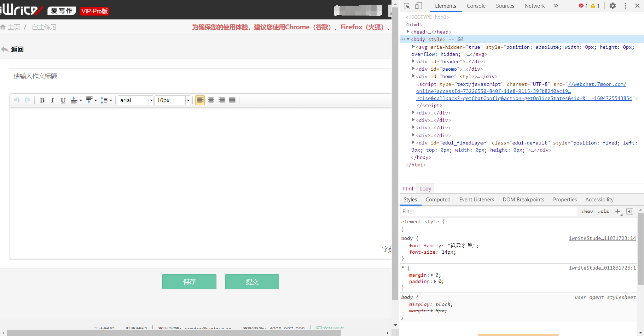Toggle bold formatting in the editor toolbar
The image size is (644, 336).
42,100
